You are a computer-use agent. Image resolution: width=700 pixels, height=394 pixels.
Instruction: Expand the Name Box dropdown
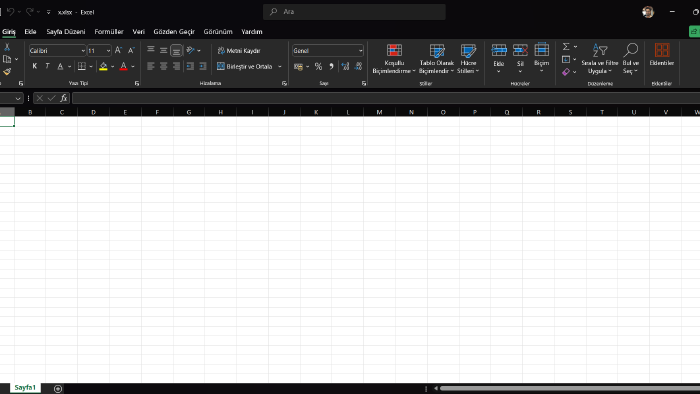[x=18, y=98]
